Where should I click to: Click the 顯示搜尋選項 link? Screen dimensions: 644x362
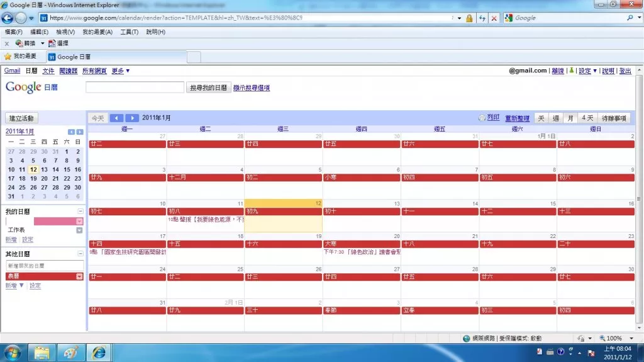pos(252,88)
